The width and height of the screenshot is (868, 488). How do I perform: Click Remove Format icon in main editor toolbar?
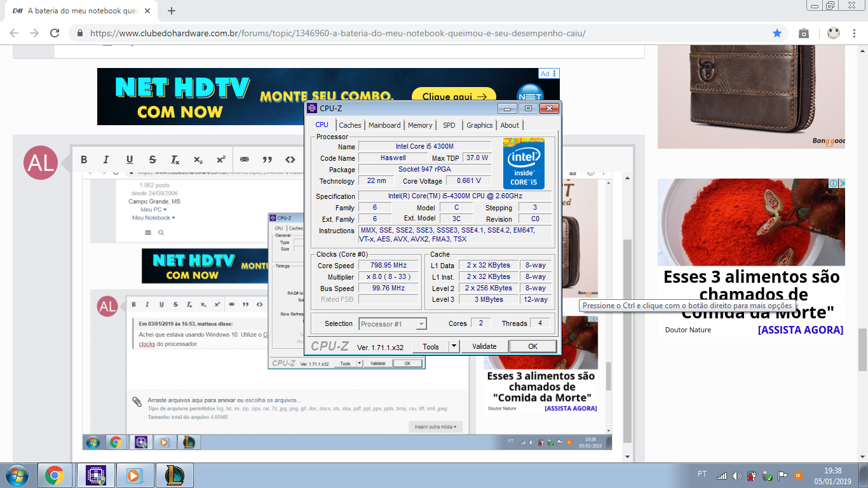click(175, 159)
